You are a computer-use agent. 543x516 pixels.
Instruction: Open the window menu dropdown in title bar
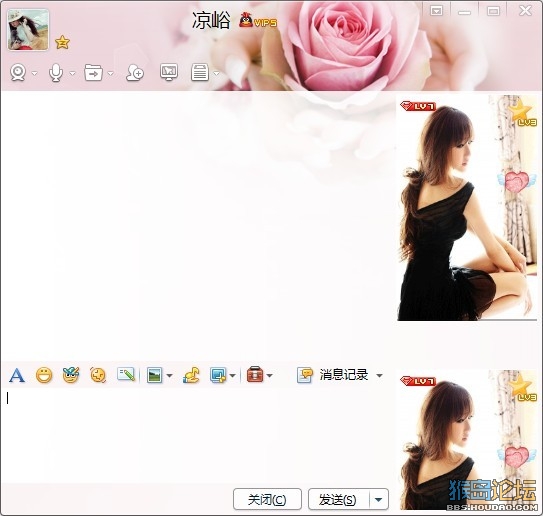coord(436,11)
